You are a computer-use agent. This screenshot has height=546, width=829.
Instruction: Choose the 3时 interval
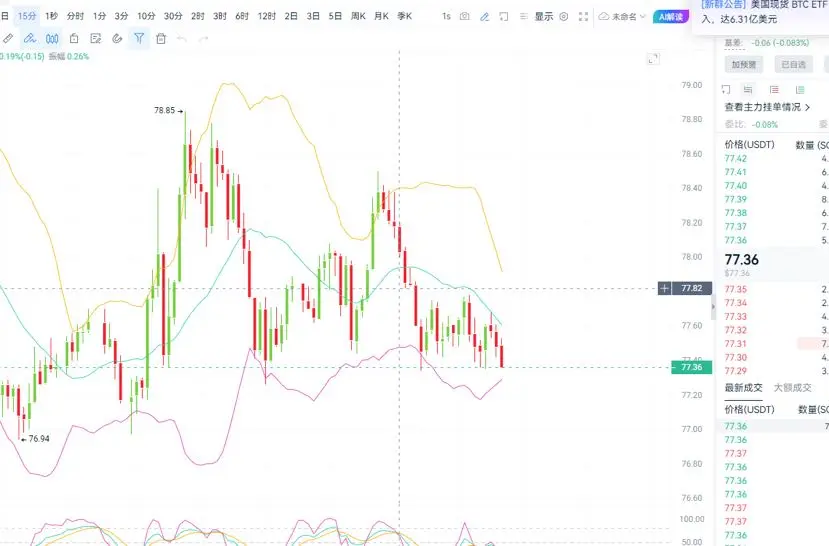click(x=220, y=16)
